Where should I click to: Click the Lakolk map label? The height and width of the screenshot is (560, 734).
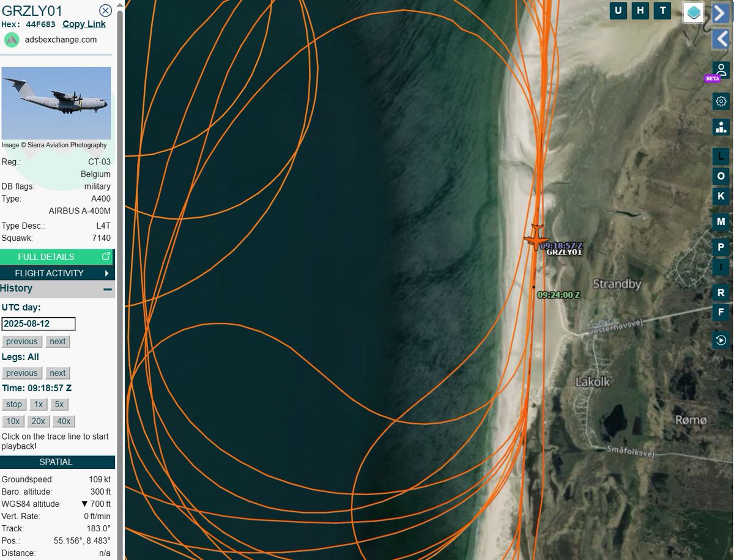click(593, 382)
